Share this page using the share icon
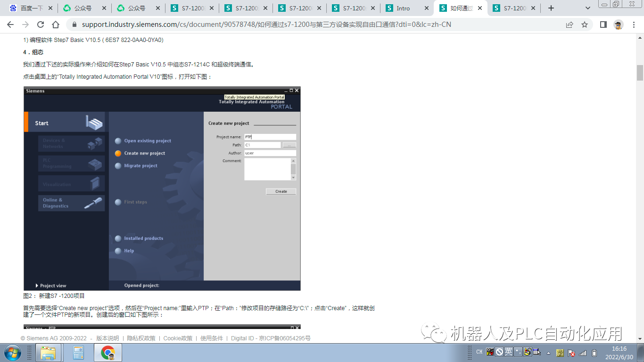Viewport: 644px width, 362px height. pos(570,25)
